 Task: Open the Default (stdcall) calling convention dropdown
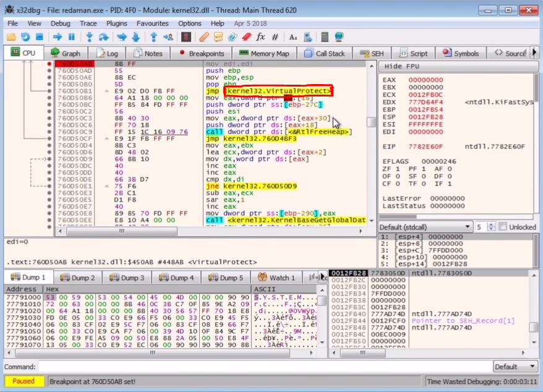click(x=425, y=227)
